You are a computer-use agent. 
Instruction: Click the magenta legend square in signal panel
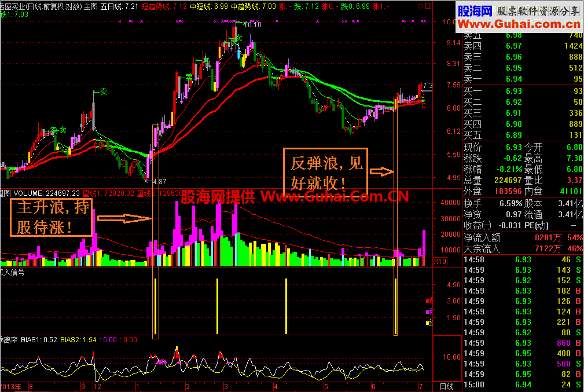[428, 312]
